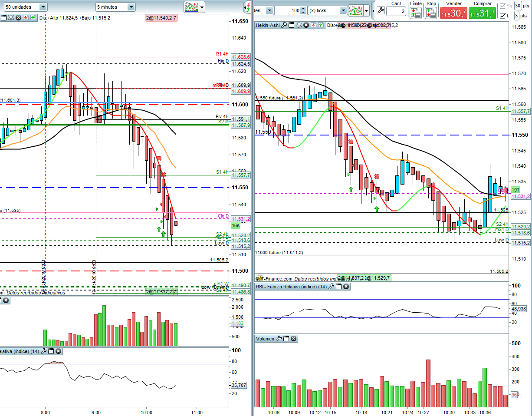The height and width of the screenshot is (416, 532).
Task: Open Heikin-Ashi settings wrench icon
Action: click(284, 25)
